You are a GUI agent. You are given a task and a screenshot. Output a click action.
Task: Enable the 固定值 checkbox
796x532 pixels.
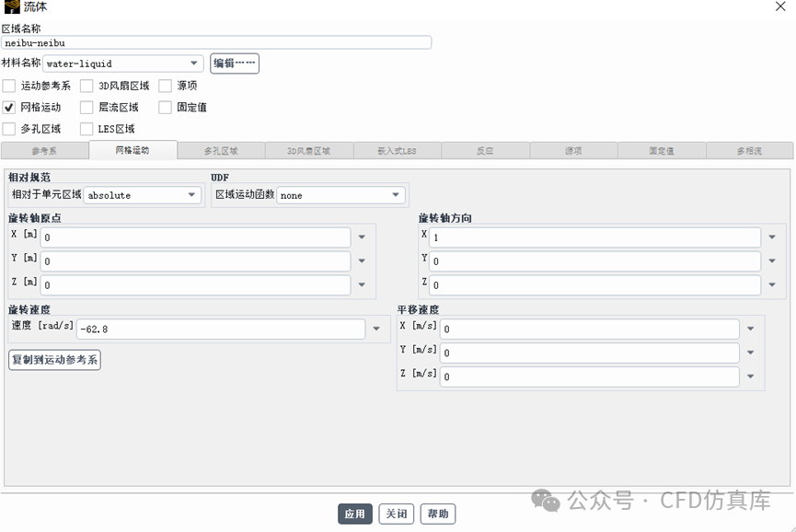tap(167, 105)
